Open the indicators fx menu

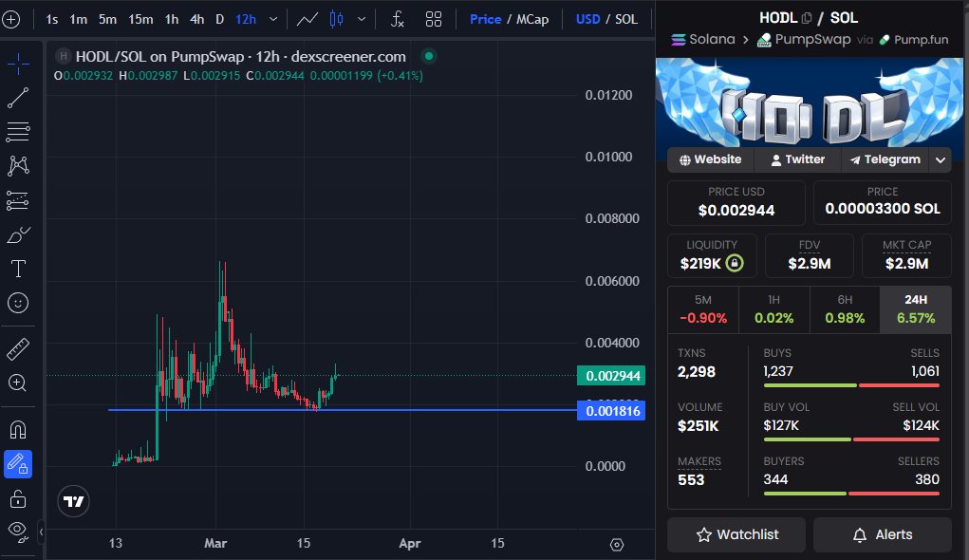398,19
